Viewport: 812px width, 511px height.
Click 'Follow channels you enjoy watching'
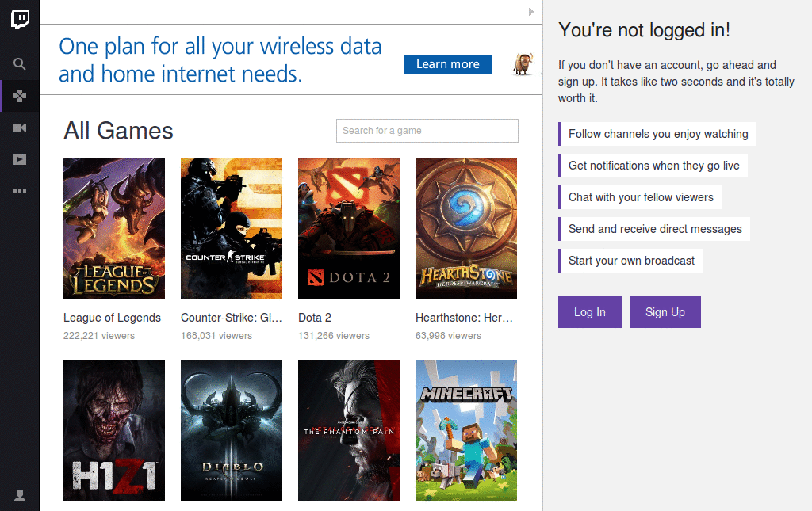click(658, 134)
